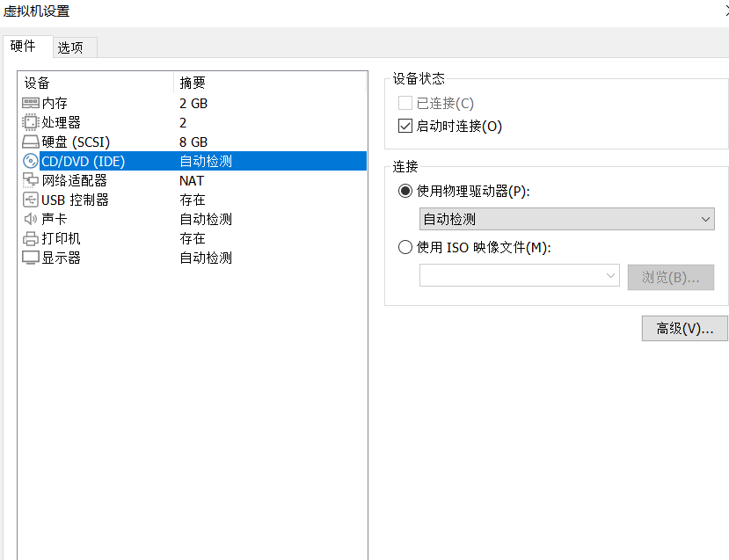729x560 pixels.
Task: Select the USB 控制器 controller icon
Action: (32, 200)
